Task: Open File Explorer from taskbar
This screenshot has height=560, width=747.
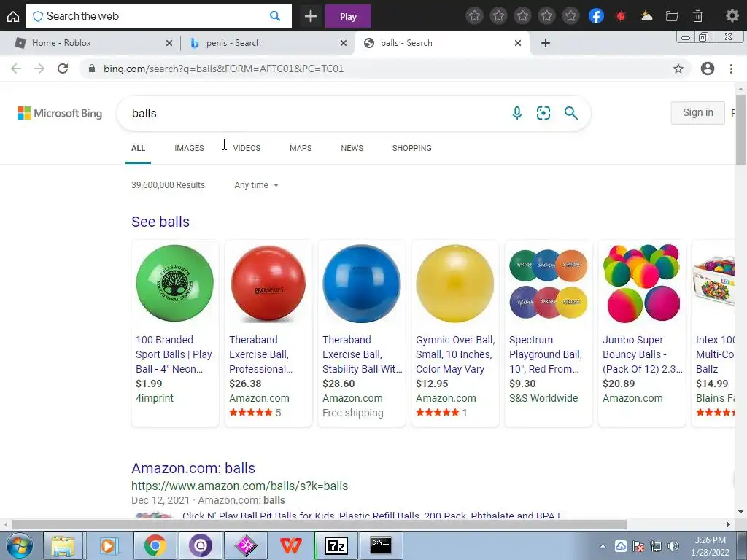Action: (63, 545)
